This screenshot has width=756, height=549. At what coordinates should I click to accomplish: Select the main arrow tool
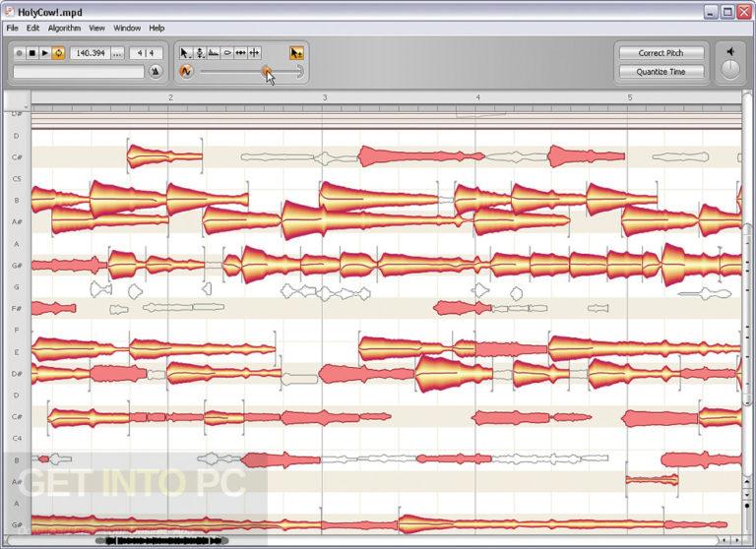pyautogui.click(x=185, y=53)
